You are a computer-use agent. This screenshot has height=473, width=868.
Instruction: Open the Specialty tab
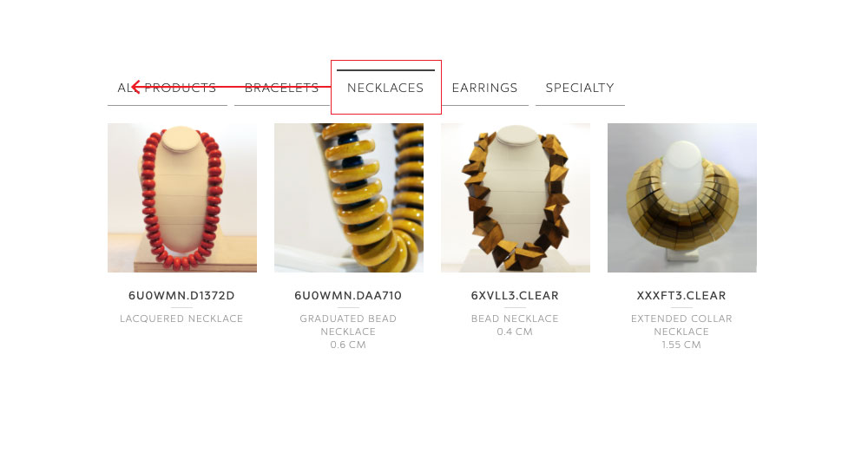click(580, 88)
